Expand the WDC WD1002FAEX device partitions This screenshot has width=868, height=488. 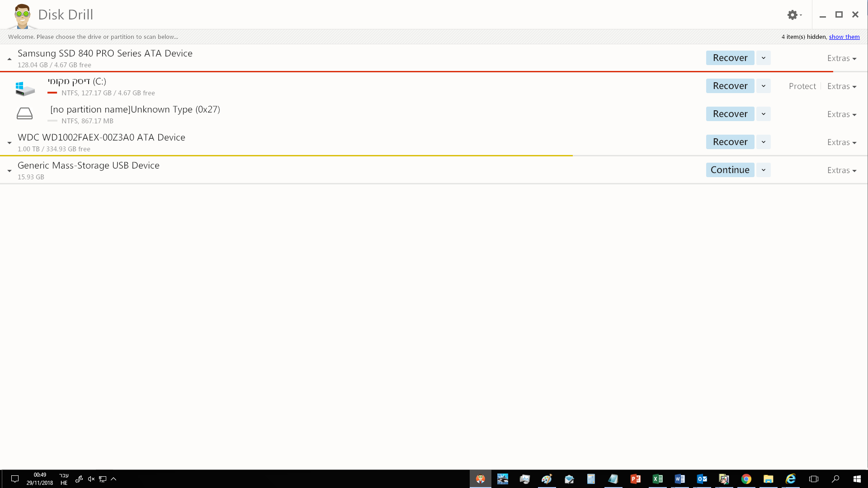tap(9, 143)
